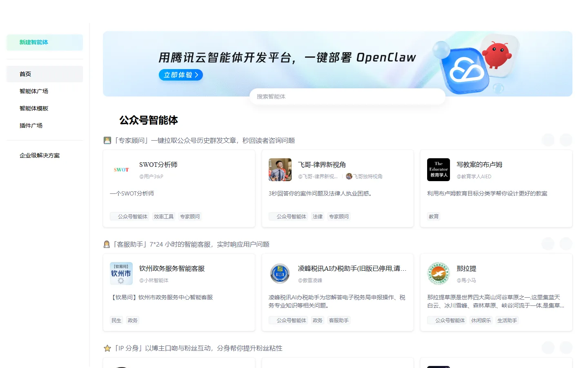
Task: Click the 客服助手 tag on 凌峰税讯 card
Action: (x=339, y=320)
